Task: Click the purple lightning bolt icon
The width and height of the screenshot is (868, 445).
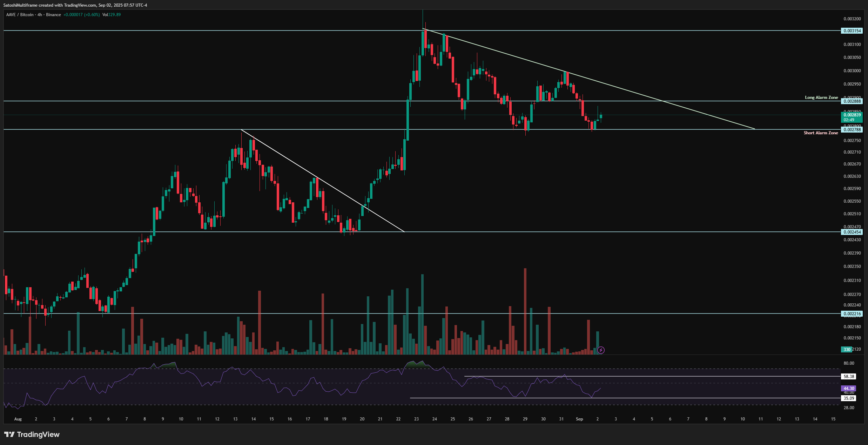Action: point(601,350)
